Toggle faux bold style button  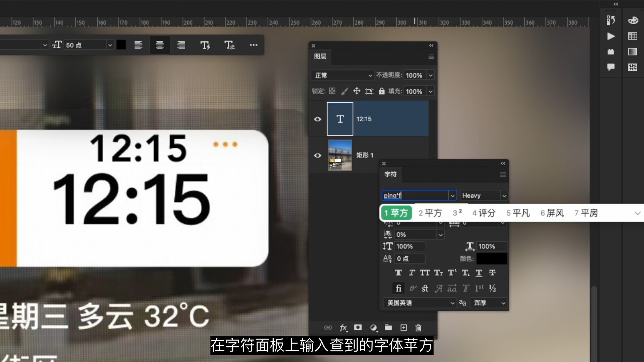point(398,273)
